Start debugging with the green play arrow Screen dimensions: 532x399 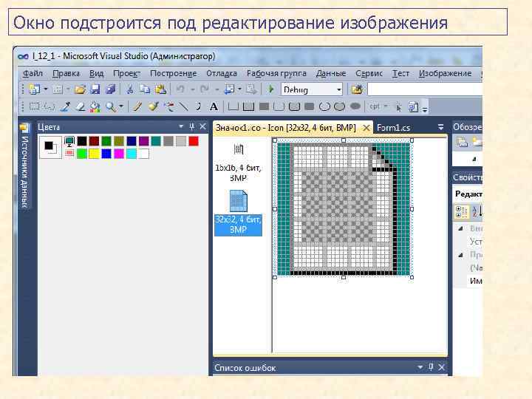coord(270,89)
